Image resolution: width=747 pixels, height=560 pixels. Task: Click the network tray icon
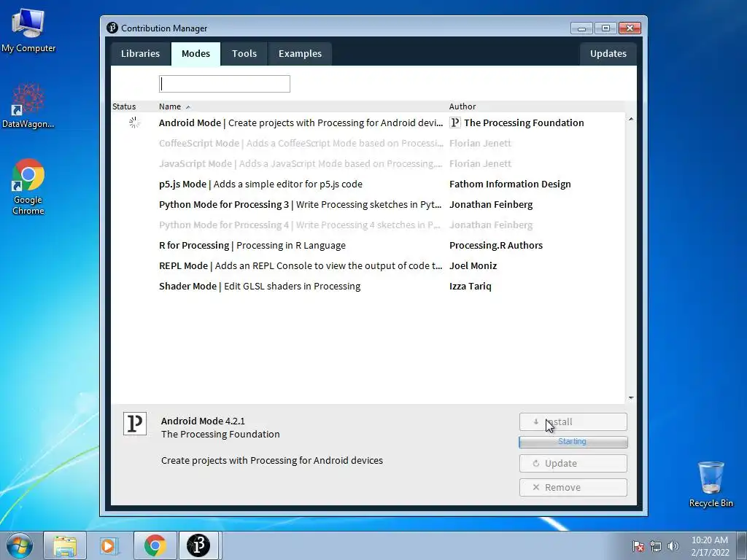pos(656,545)
